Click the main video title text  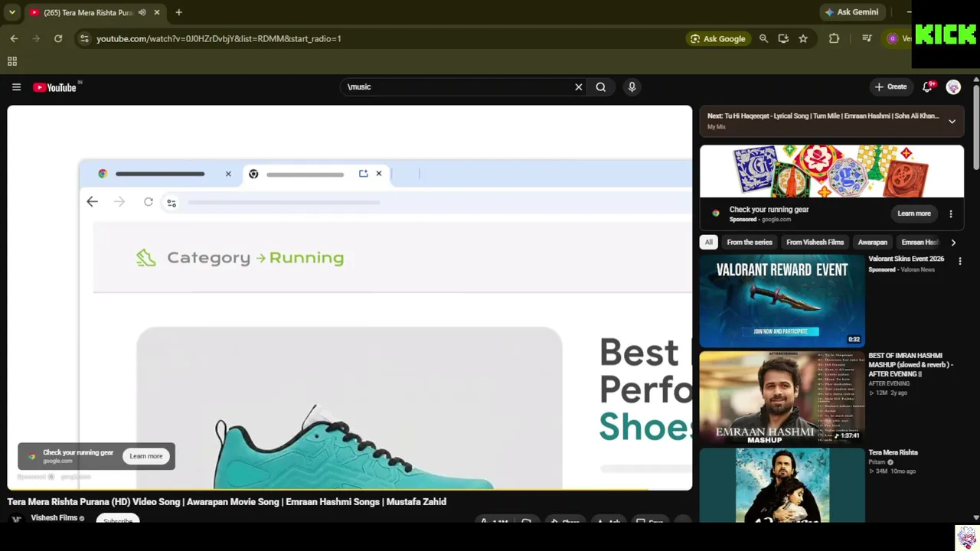[227, 502]
